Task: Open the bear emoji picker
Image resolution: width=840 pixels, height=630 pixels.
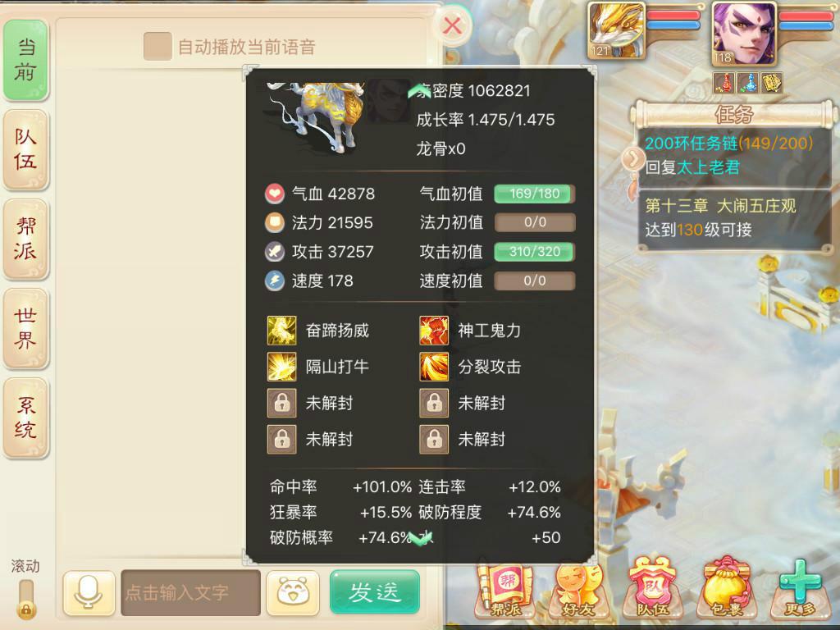Action: pyautogui.click(x=293, y=592)
